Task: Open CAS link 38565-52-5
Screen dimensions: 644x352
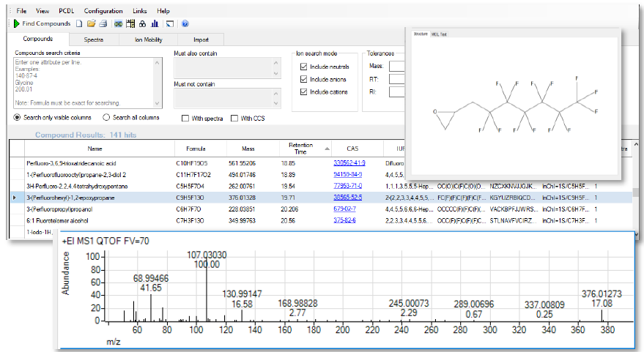Action: [347, 198]
